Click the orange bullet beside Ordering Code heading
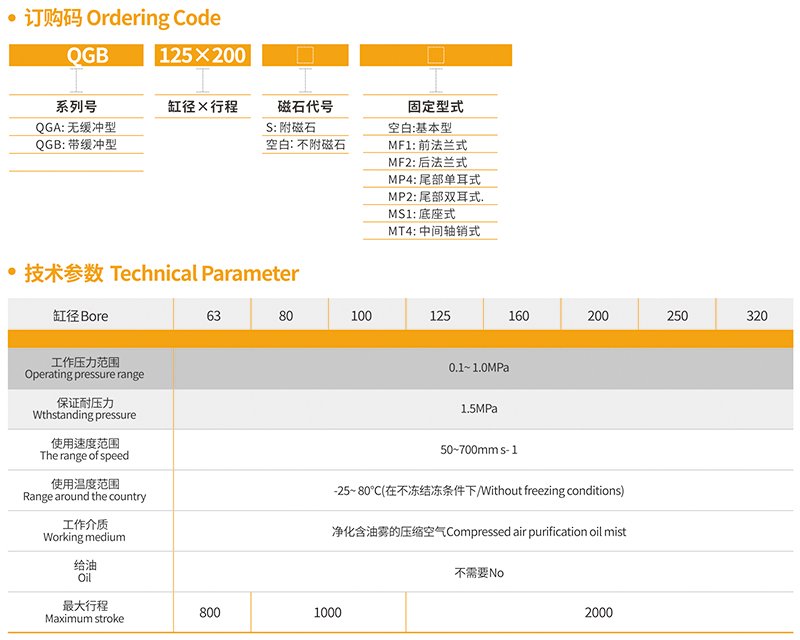The width and height of the screenshot is (800, 640). click(12, 18)
